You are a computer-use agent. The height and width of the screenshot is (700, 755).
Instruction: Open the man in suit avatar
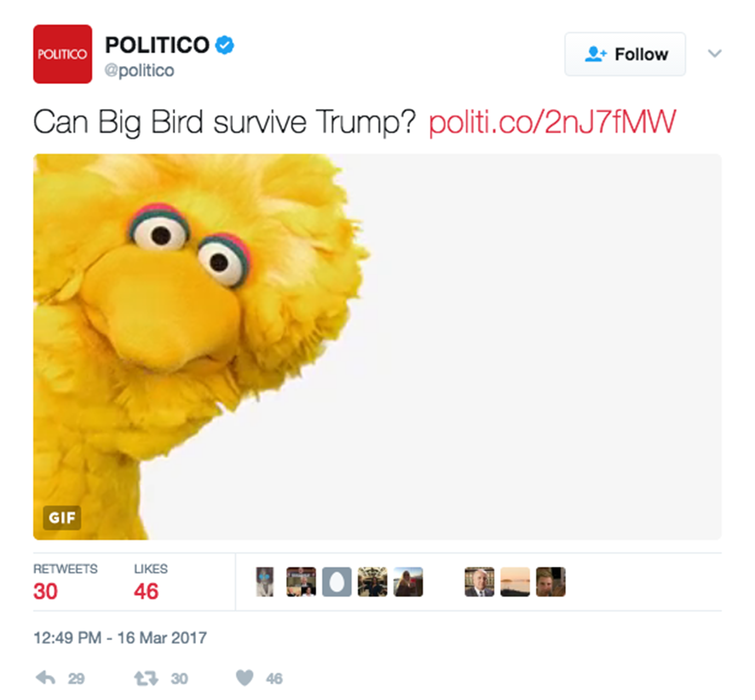480,582
